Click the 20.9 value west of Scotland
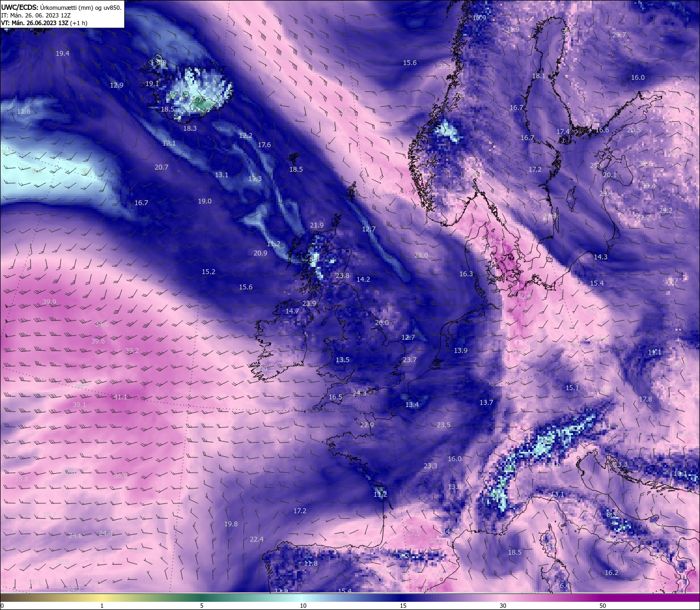 260,253
